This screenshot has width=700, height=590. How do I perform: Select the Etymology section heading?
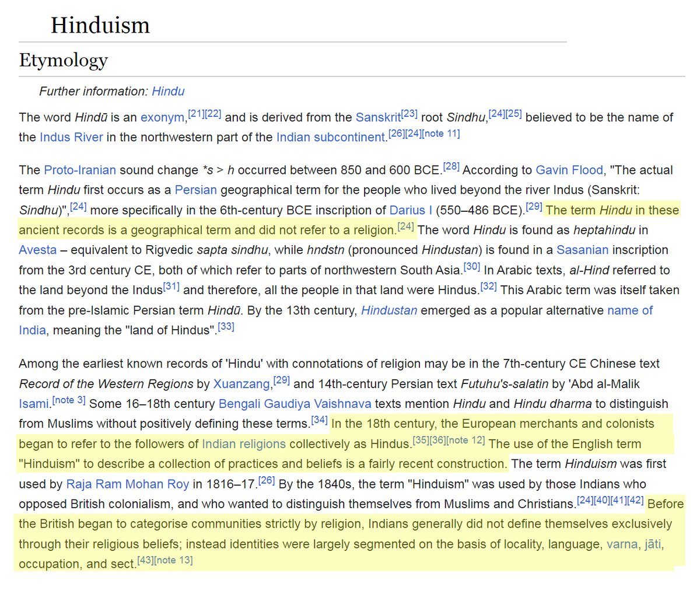coord(64,60)
